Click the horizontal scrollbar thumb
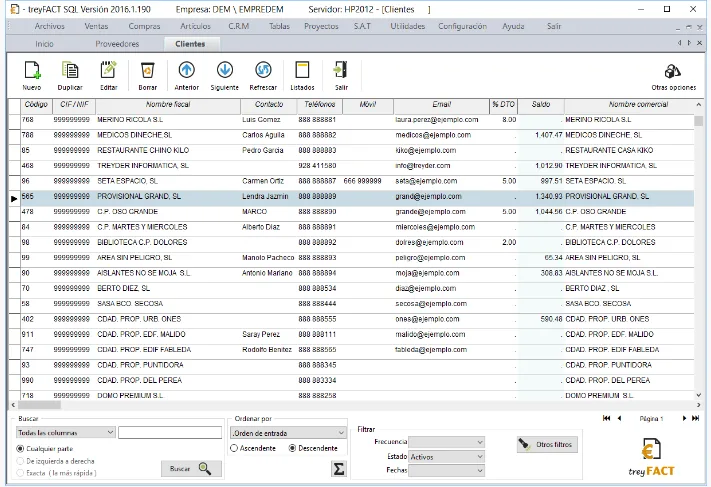 coord(39,404)
